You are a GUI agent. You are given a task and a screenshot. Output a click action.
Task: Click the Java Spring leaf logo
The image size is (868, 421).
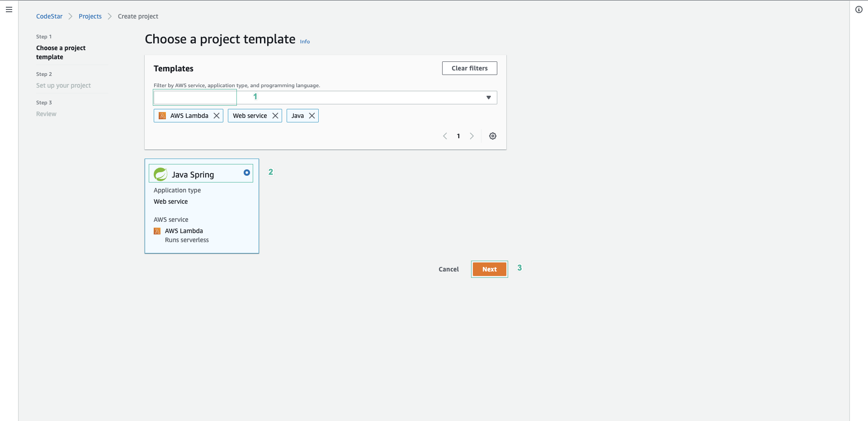(160, 174)
